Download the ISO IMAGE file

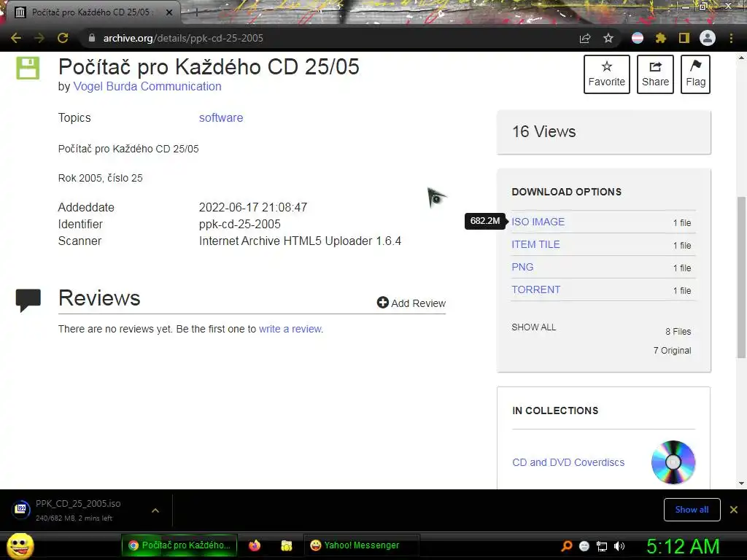[x=538, y=222]
